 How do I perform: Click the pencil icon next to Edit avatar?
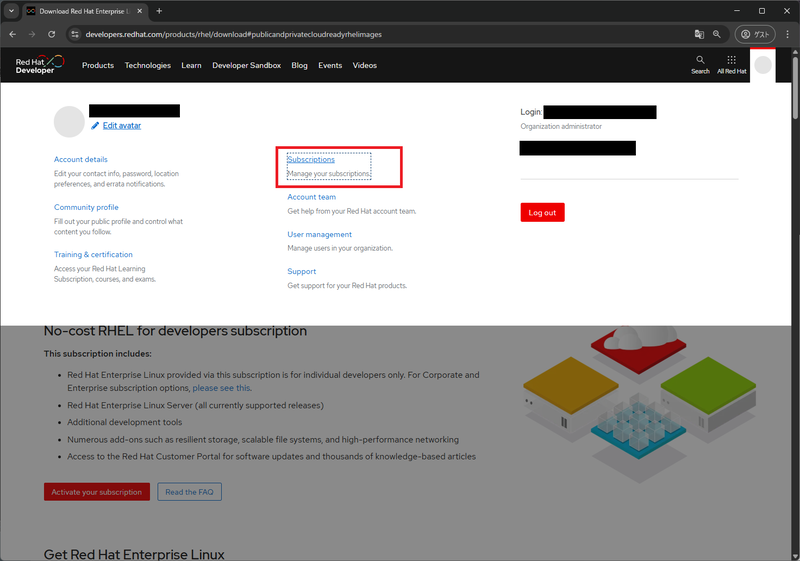point(95,125)
